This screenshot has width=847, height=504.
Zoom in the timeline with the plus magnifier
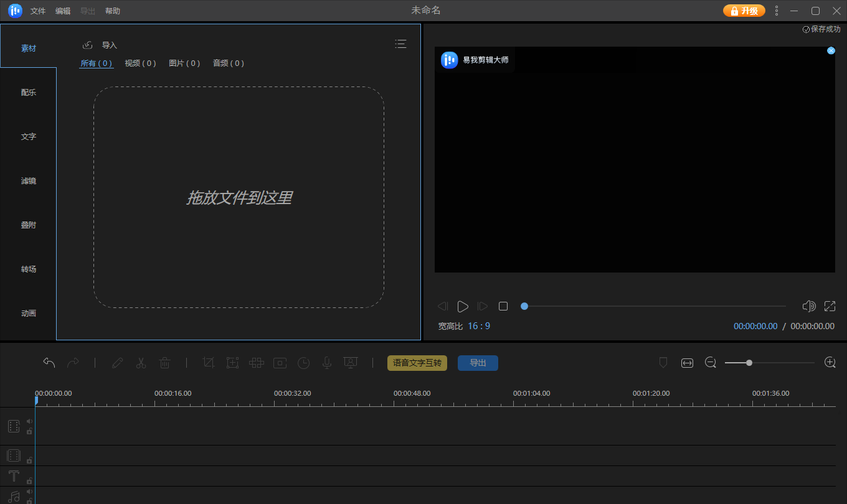pos(830,363)
